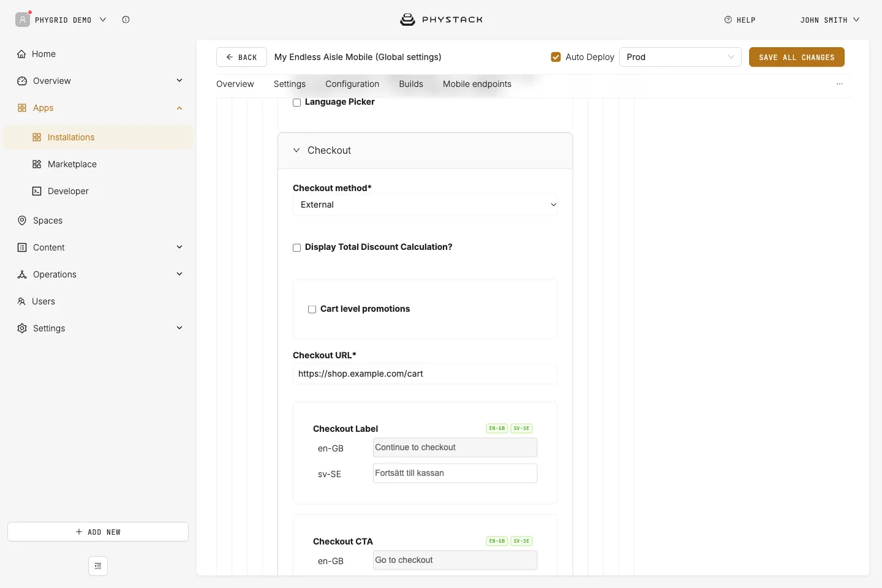882x588 pixels.
Task: Open the info icon beside PhyGrid Demo
Action: pyautogui.click(x=126, y=20)
